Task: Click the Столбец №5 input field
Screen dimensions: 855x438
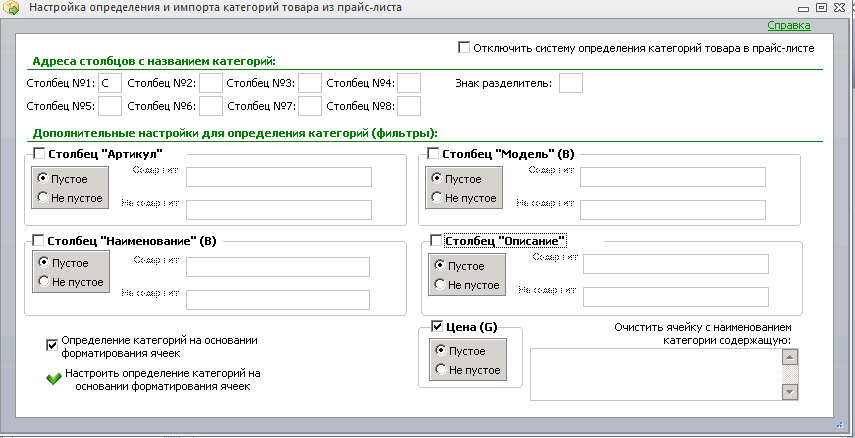Action: [110, 106]
